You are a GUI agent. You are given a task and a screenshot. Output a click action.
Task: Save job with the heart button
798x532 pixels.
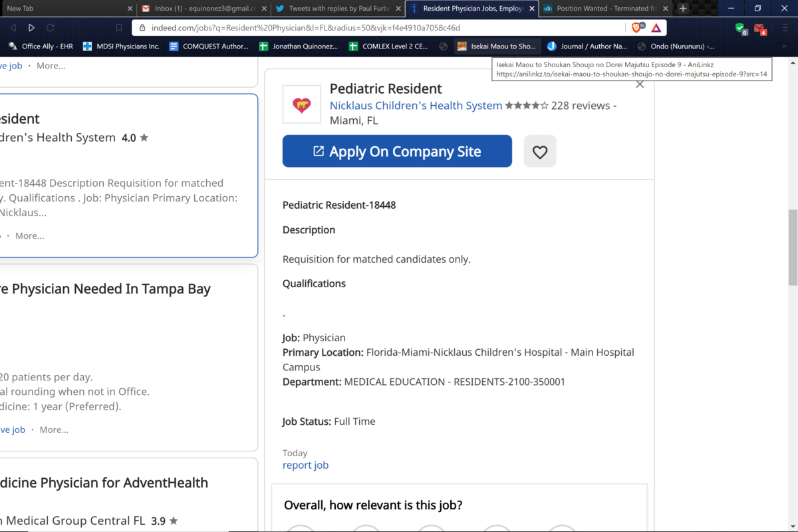(540, 152)
